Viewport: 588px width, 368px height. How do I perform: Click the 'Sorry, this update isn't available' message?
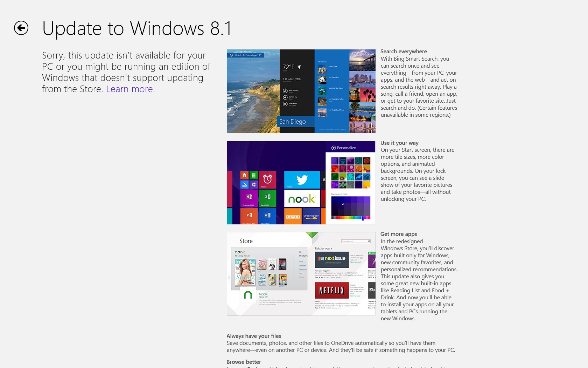tap(126, 72)
